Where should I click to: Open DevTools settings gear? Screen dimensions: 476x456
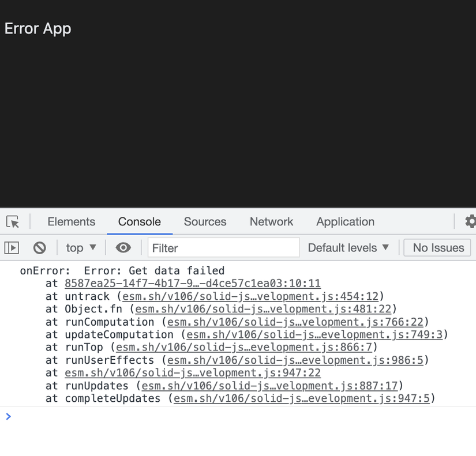471,221
